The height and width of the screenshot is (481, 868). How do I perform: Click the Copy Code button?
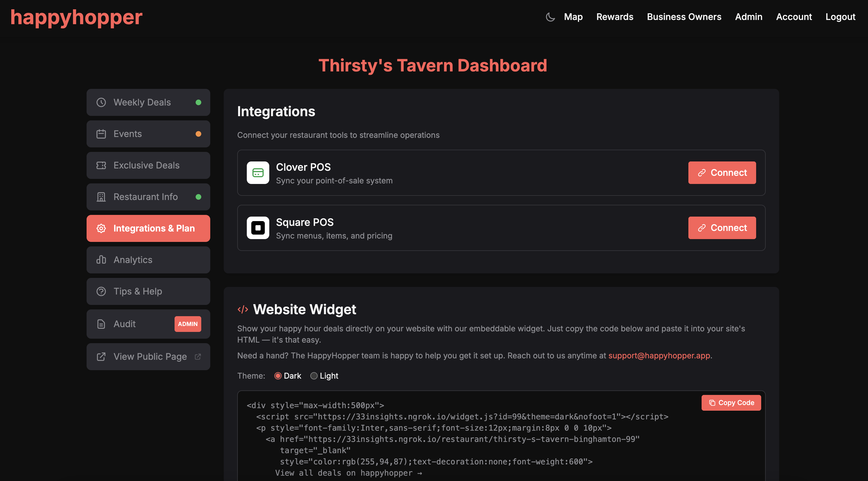[x=731, y=403]
